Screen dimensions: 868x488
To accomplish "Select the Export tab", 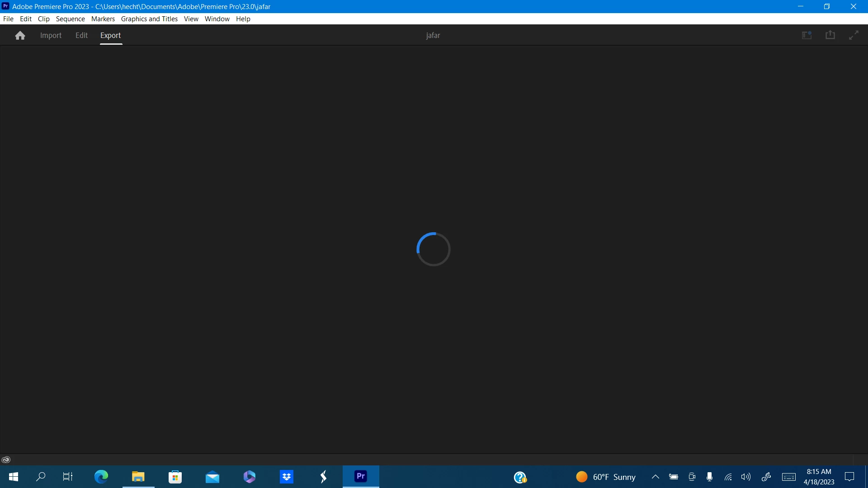I will (x=110, y=35).
